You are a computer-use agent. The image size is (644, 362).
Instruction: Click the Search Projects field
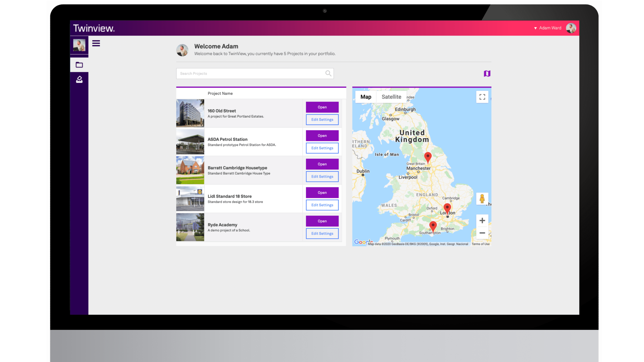[255, 73]
